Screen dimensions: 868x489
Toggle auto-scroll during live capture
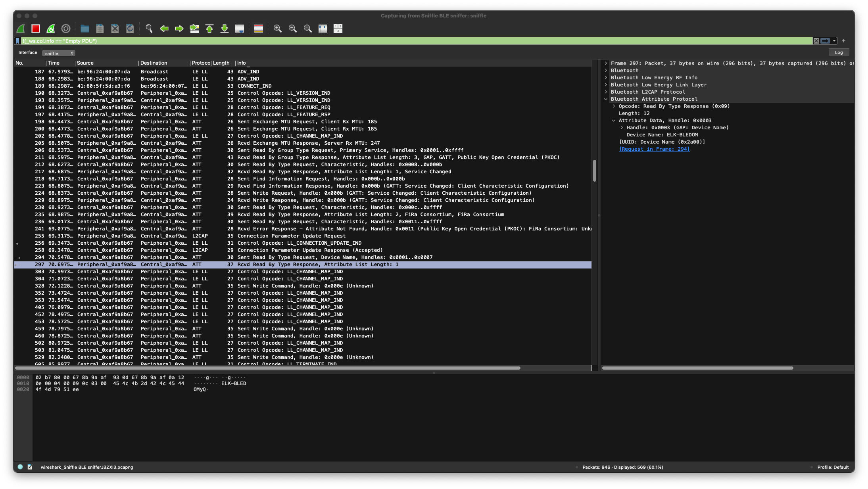[240, 29]
